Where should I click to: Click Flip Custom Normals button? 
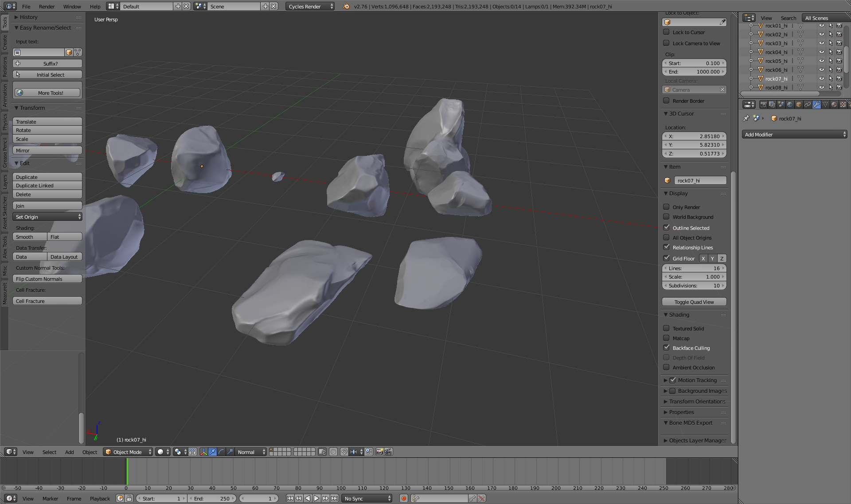pyautogui.click(x=47, y=279)
